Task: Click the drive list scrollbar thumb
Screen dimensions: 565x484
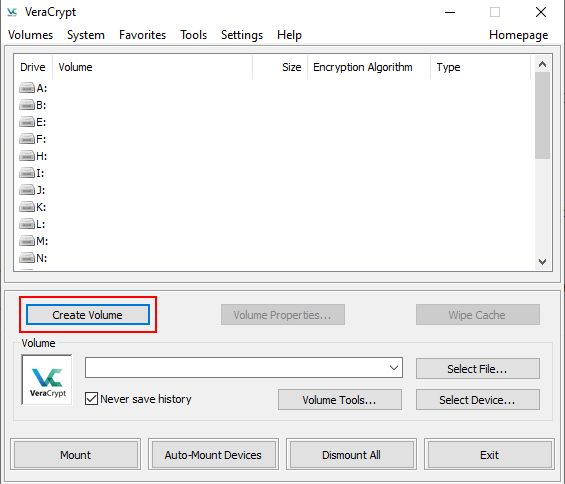Action: (x=542, y=115)
